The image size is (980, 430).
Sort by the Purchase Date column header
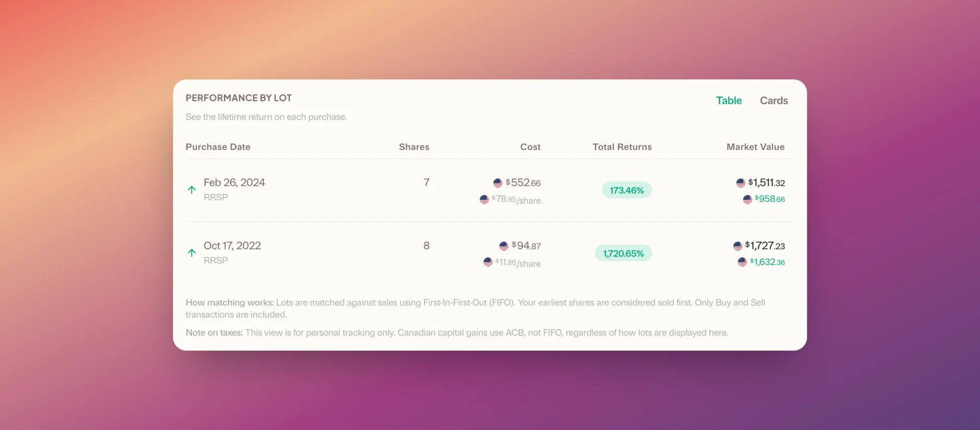click(218, 147)
